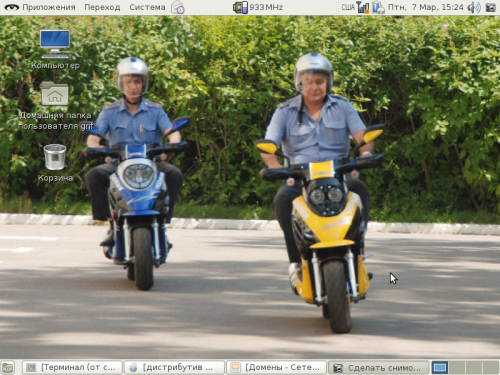The width and height of the screenshot is (500, 375).
Task: Restore the дистрибутив browser window from taskbar
Action: pyautogui.click(x=174, y=367)
